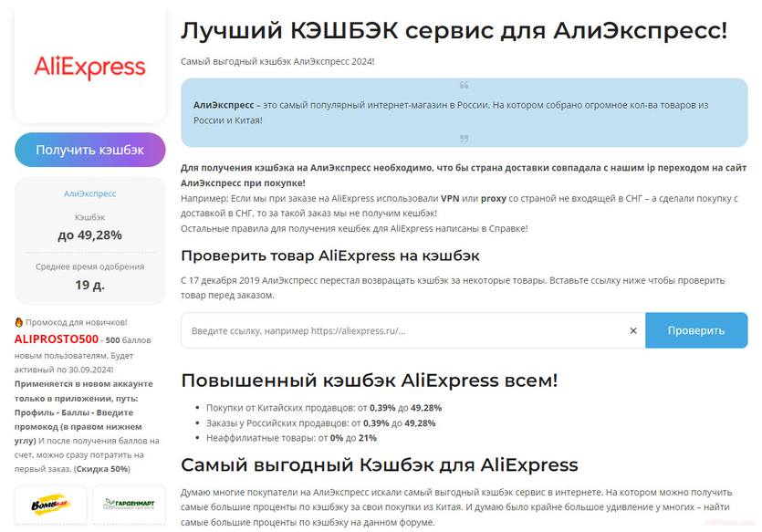This screenshot has height=532, width=762.
Task: Open the АлиЭкспресс sidebar link
Action: click(89, 193)
